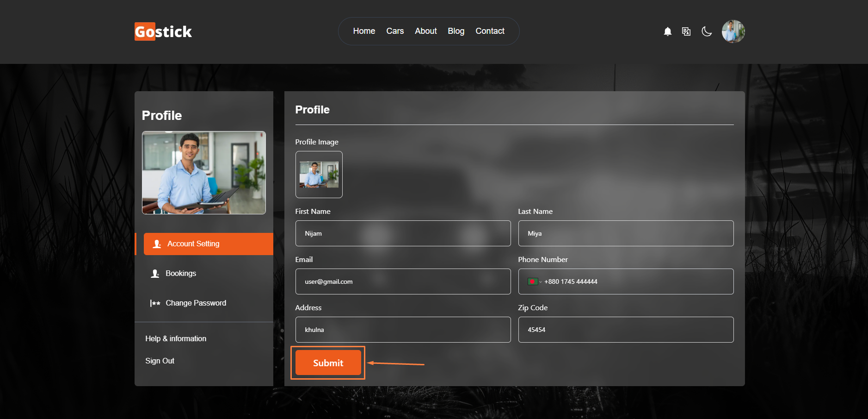Select Contact in the navigation bar
Screen dimensions: 868x419
click(490, 31)
